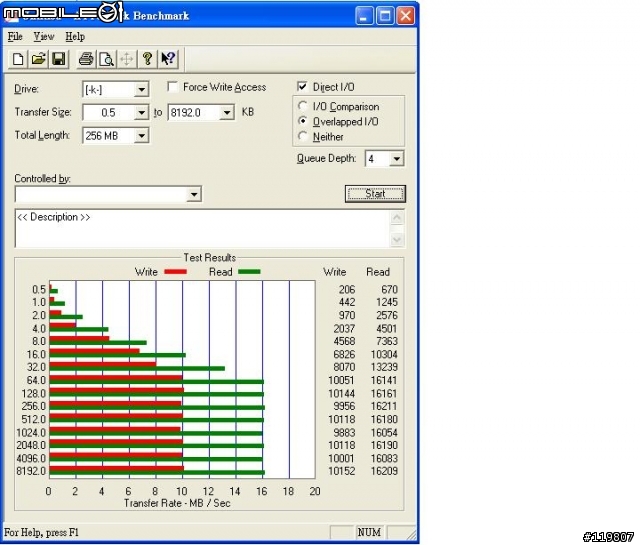The image size is (640, 545).
Task: Maximize the ATTO Disk Benchmark window
Action: click(385, 16)
